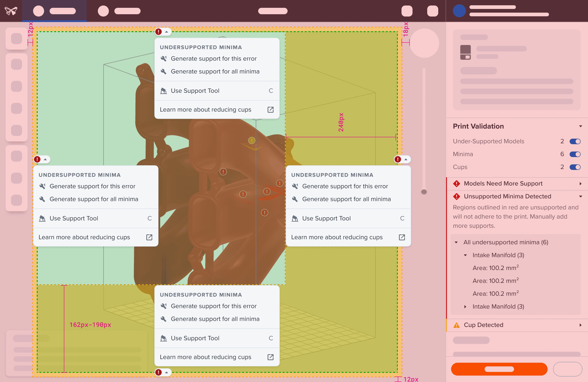The width and height of the screenshot is (588, 382).
Task: Collapse the Print Validation section
Action: click(580, 126)
